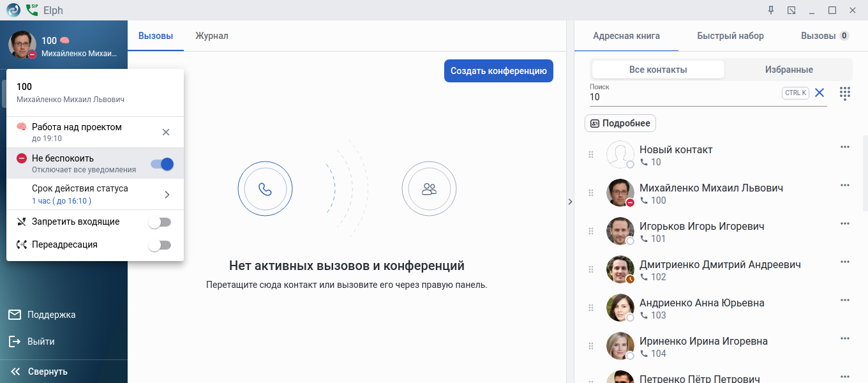Collapse the sidebar via 'Свернуть'
The image size is (868, 383).
click(x=40, y=372)
